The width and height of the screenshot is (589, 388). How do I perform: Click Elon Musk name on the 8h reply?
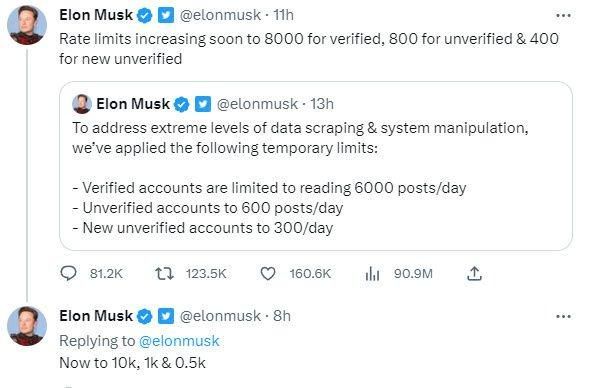pyautogui.click(x=96, y=316)
